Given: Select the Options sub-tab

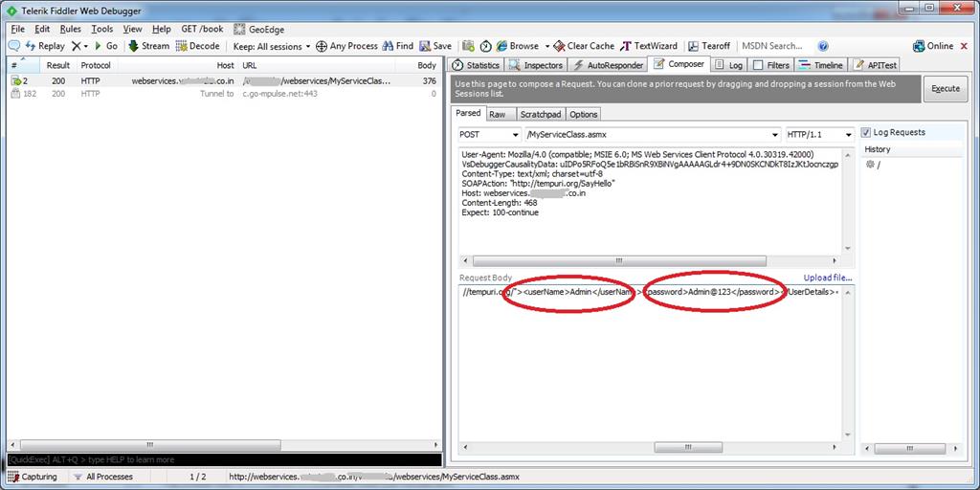Looking at the screenshot, I should [583, 115].
